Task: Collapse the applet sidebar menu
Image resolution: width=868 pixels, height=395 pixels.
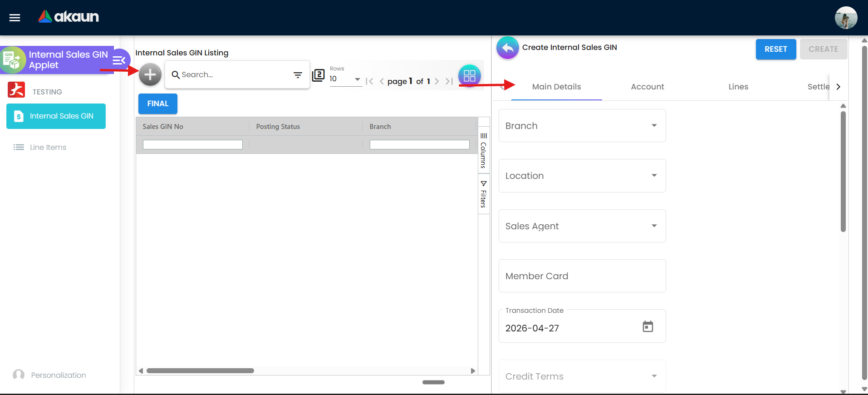Action: click(119, 60)
